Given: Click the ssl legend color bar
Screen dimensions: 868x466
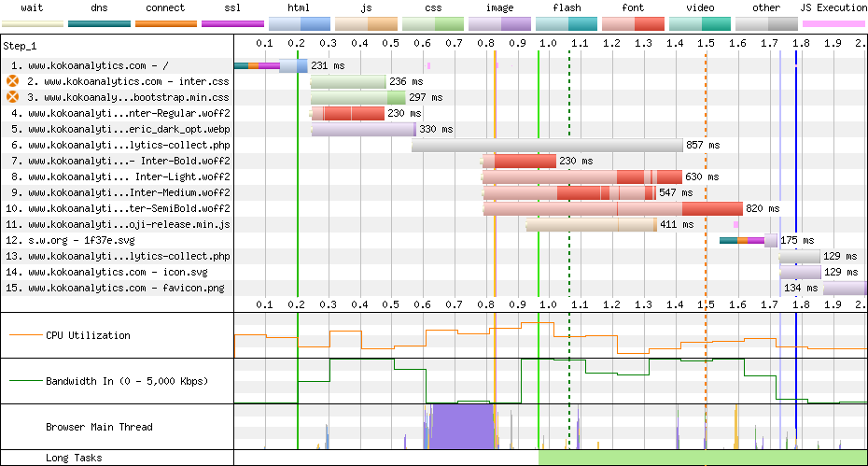Looking at the screenshot, I should (x=232, y=24).
